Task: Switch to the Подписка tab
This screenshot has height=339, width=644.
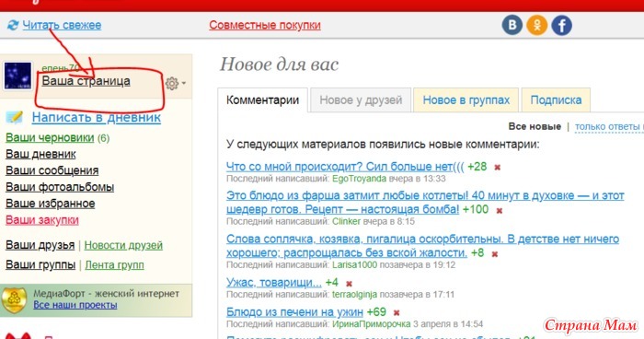Action: [x=556, y=100]
